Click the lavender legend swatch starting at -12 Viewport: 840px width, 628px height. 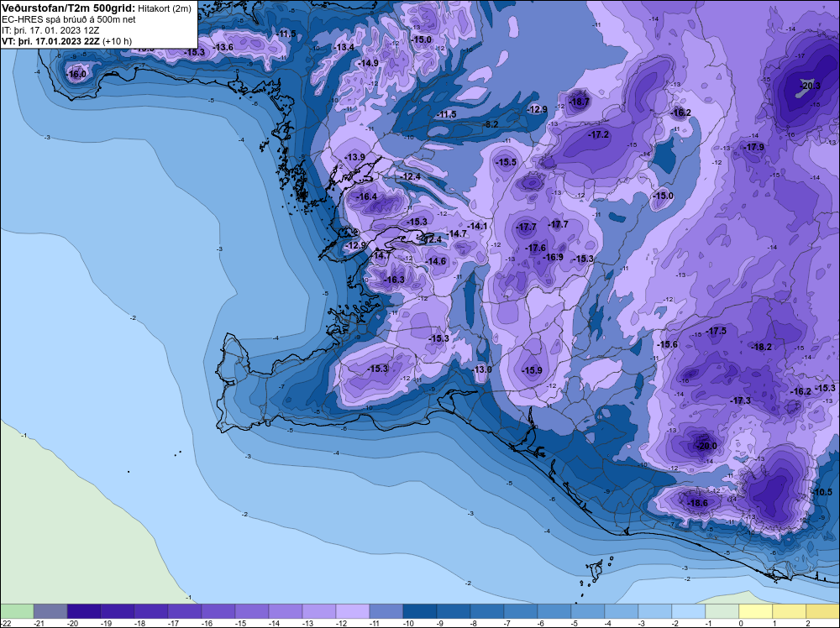(x=353, y=611)
